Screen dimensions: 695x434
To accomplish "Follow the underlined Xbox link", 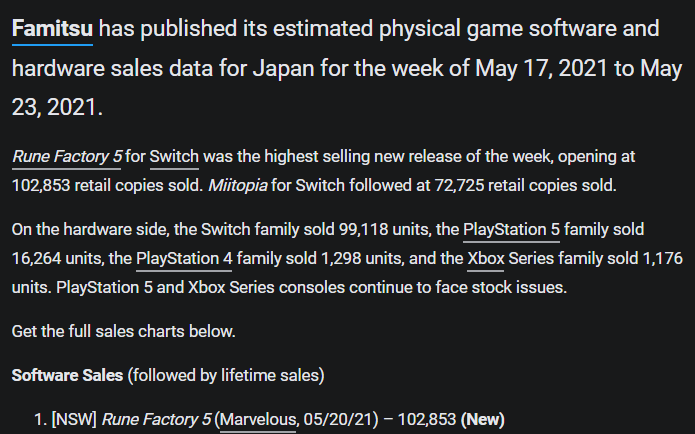I will click(x=486, y=258).
